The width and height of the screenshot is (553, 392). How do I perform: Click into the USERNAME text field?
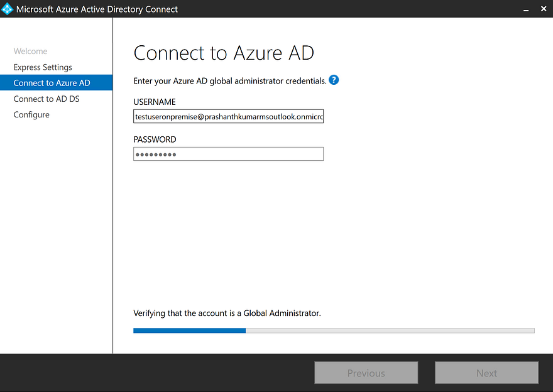pyautogui.click(x=228, y=117)
